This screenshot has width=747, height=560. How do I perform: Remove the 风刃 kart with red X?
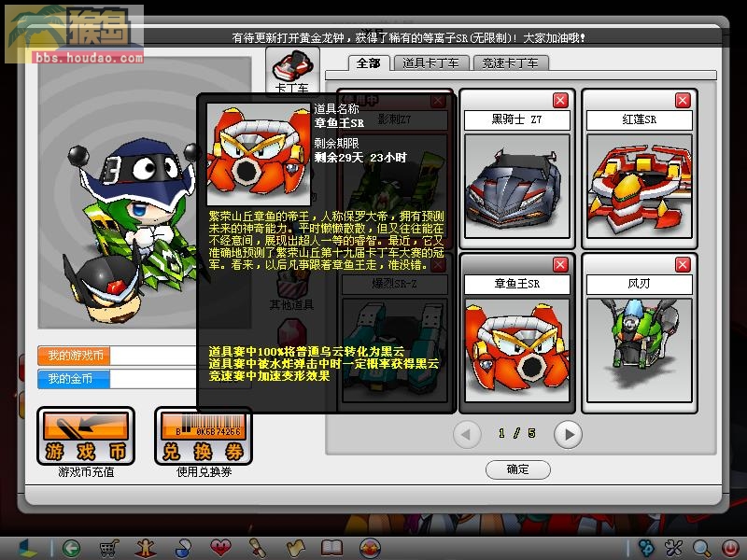(683, 265)
